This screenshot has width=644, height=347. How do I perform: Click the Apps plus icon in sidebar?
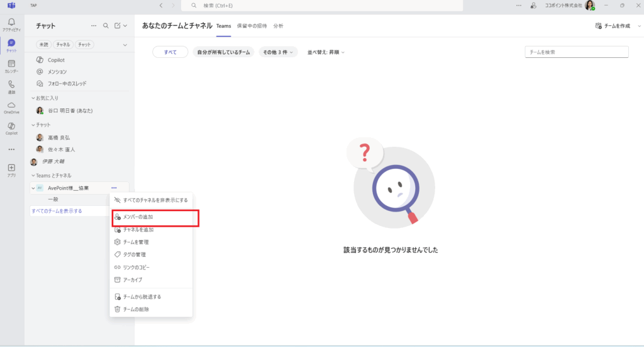(x=11, y=169)
